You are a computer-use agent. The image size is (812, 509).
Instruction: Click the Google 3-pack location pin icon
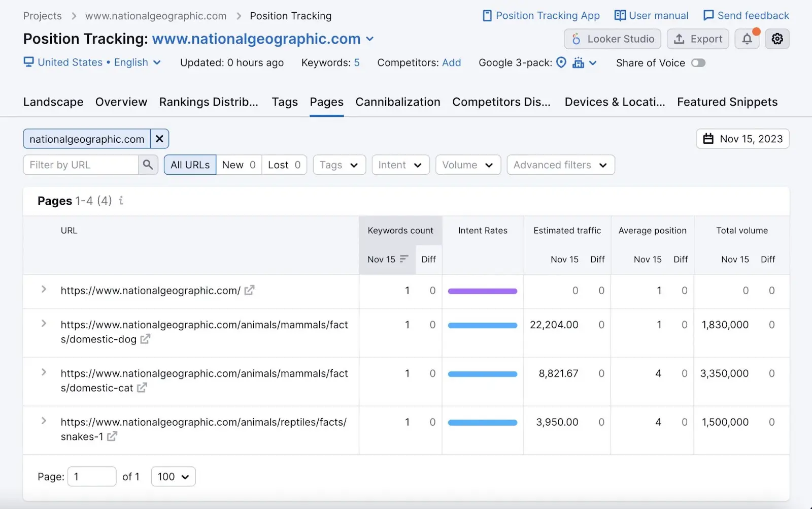point(561,62)
